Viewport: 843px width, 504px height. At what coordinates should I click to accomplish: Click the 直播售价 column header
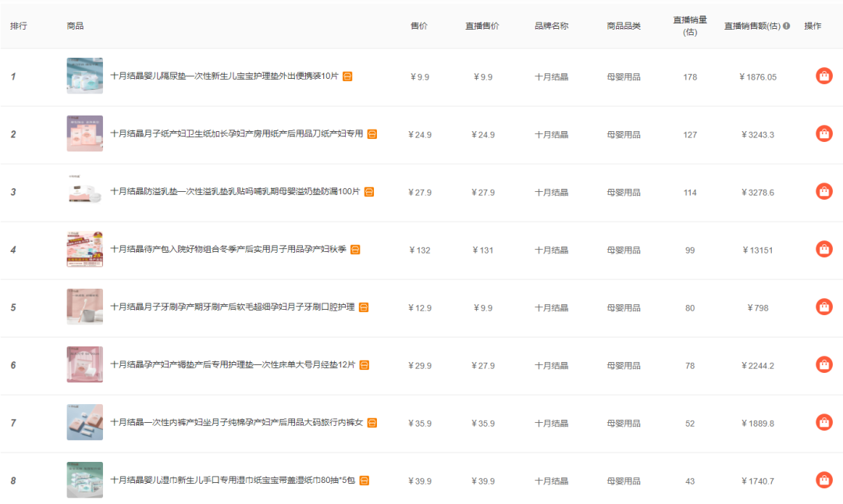482,26
